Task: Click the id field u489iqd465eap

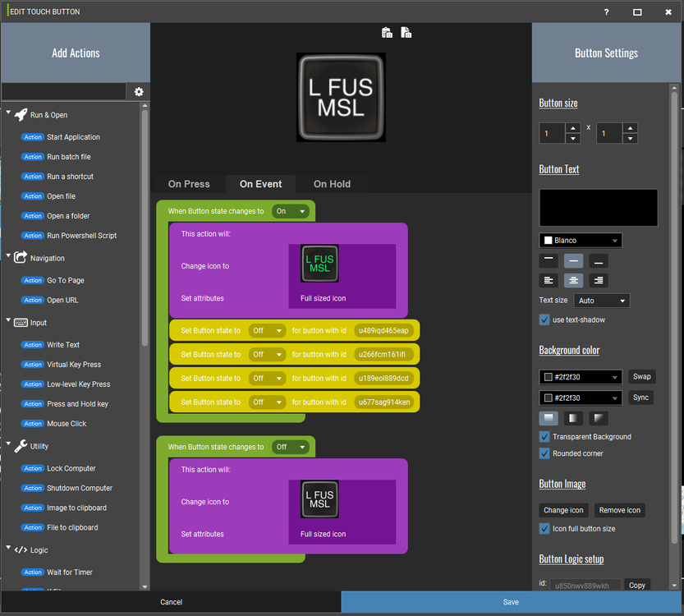Action: 383,331
